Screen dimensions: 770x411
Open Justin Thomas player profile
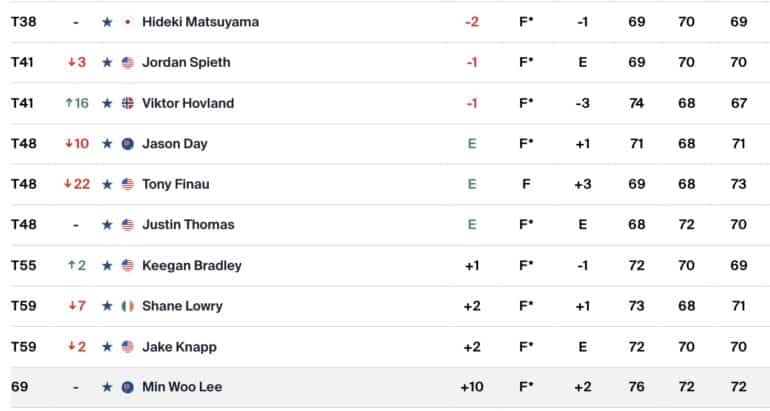188,224
